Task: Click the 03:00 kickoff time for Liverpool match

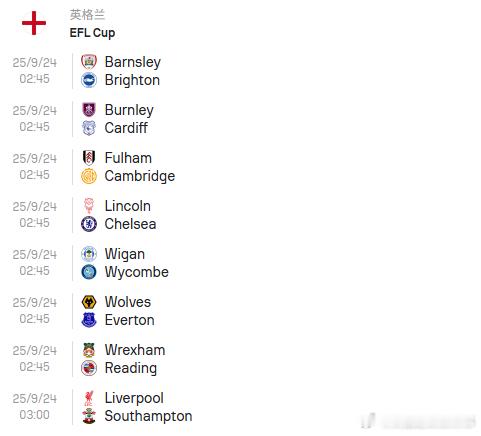Action: [34, 415]
